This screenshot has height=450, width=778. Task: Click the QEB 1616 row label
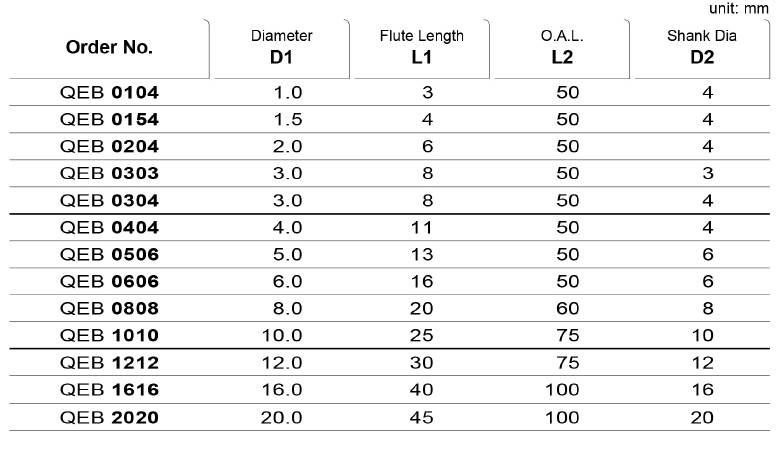coord(109,389)
